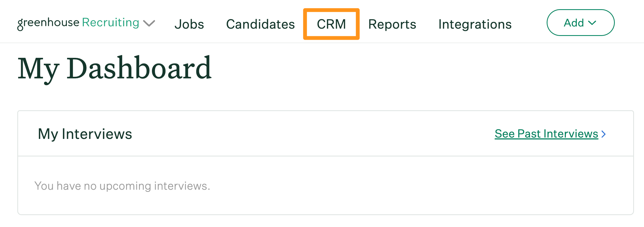This screenshot has height=227, width=644.
Task: Click the no upcoming interviews message
Action: point(122,185)
